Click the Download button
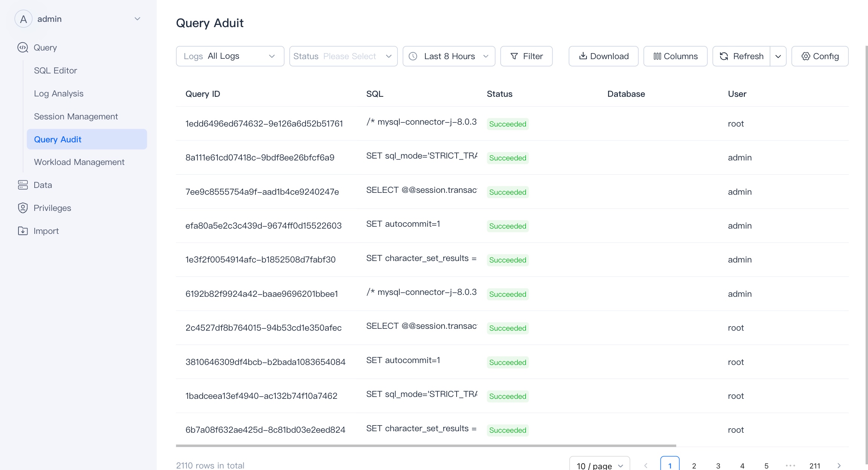 (x=603, y=56)
